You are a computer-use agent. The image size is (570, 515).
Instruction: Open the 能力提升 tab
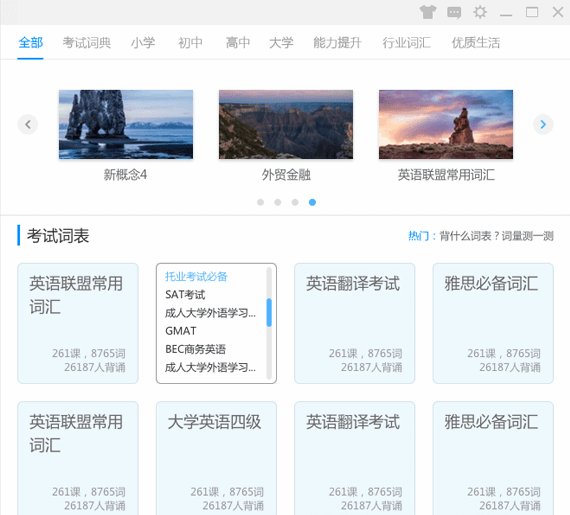pos(337,43)
